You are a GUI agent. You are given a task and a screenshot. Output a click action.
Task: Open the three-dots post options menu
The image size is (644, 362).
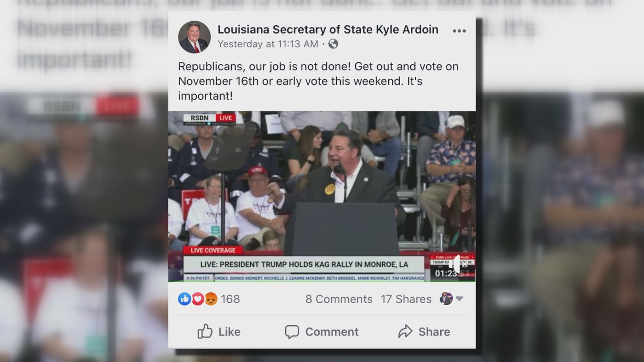tap(459, 31)
